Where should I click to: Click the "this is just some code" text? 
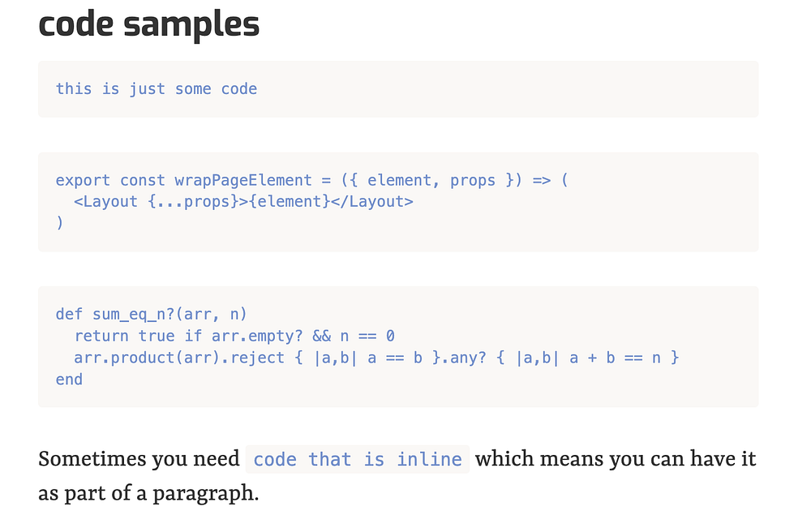[x=156, y=89]
